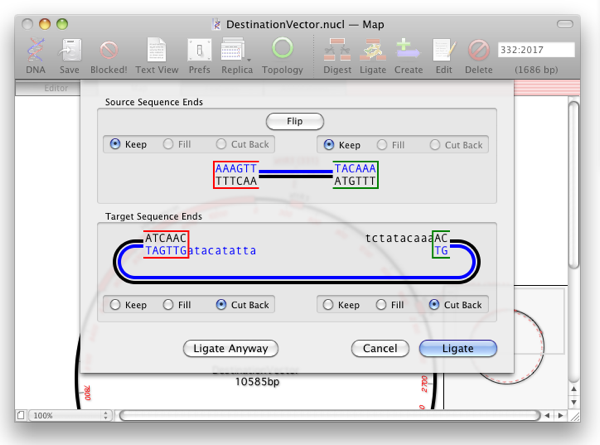Viewport: 600px width, 445px height.
Task: Click the Digest toolbar icon
Action: [x=337, y=55]
